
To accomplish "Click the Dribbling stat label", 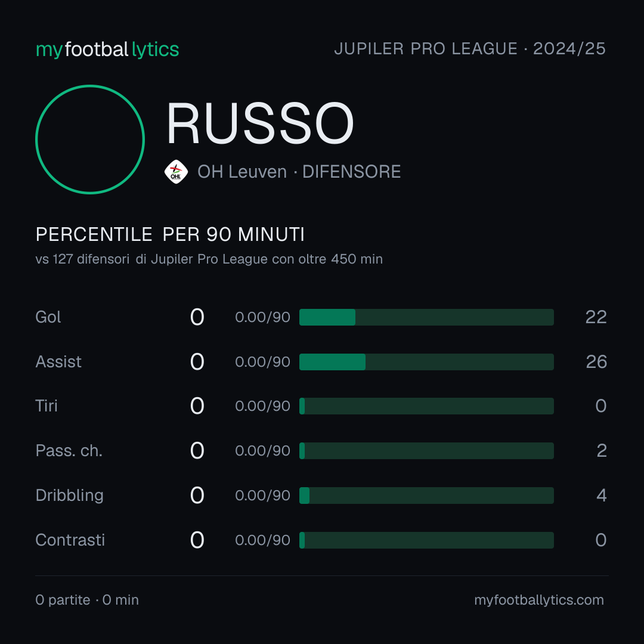I will point(69,496).
